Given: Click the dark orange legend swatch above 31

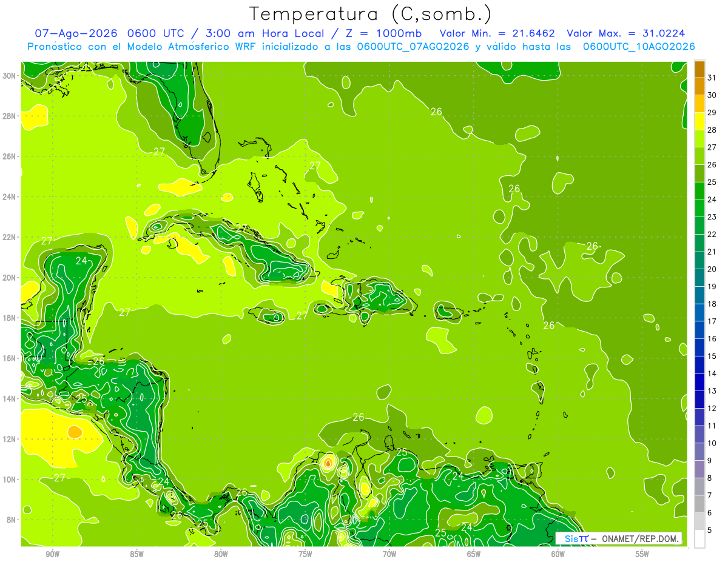Looking at the screenshot, I should (699, 70).
